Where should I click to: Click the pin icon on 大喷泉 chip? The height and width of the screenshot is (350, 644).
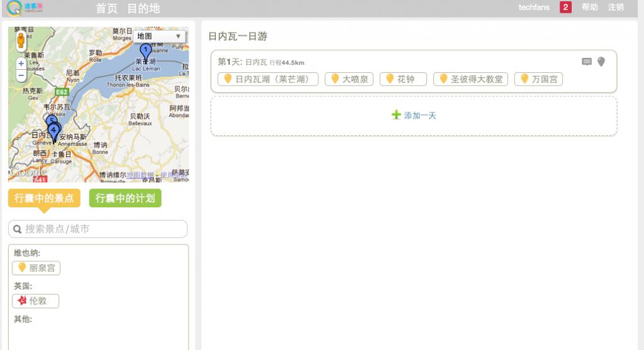coord(335,79)
